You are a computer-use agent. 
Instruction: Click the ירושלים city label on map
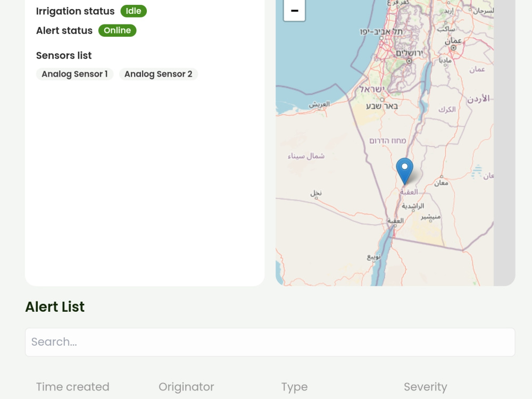[410, 53]
